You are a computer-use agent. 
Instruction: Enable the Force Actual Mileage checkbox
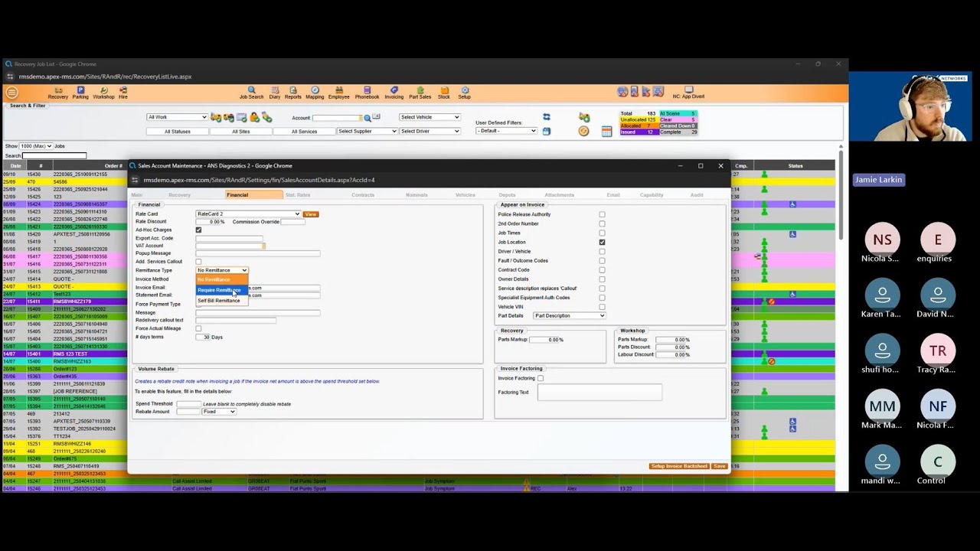(x=198, y=328)
